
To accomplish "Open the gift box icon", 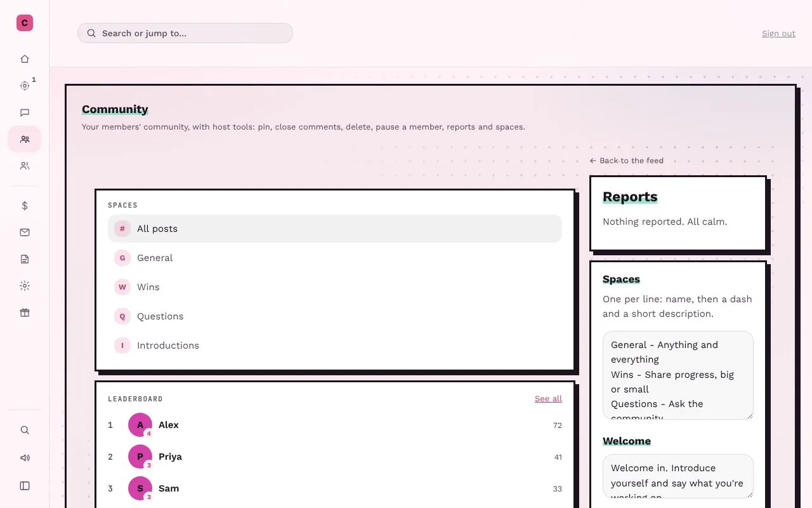I will coord(25,312).
